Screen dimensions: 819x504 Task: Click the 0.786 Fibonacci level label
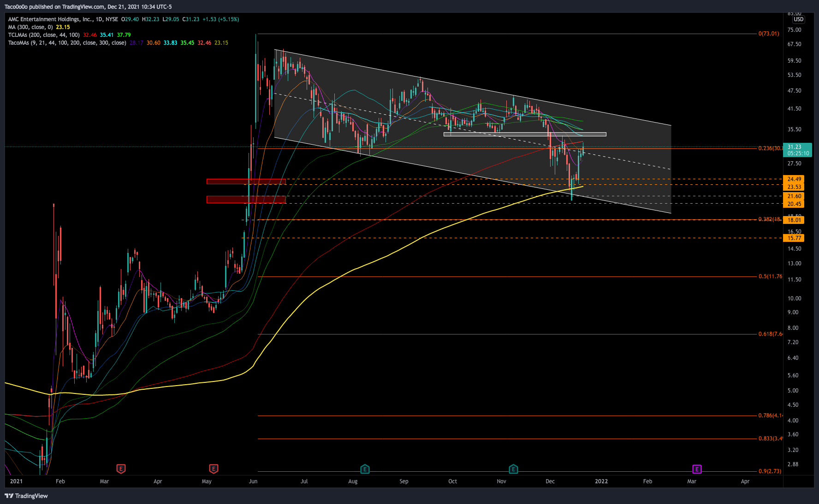pyautogui.click(x=770, y=416)
